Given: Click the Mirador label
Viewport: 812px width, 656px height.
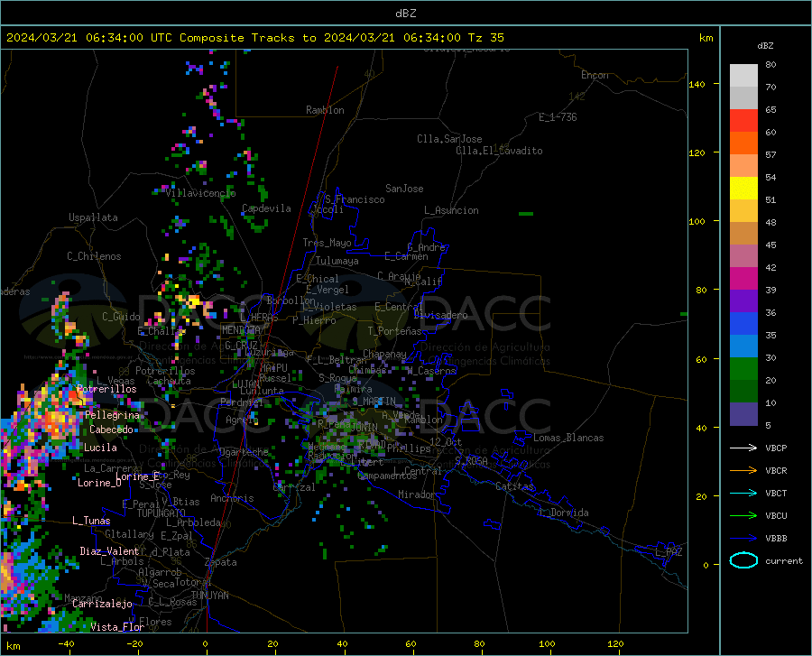Looking at the screenshot, I should pos(417,494).
